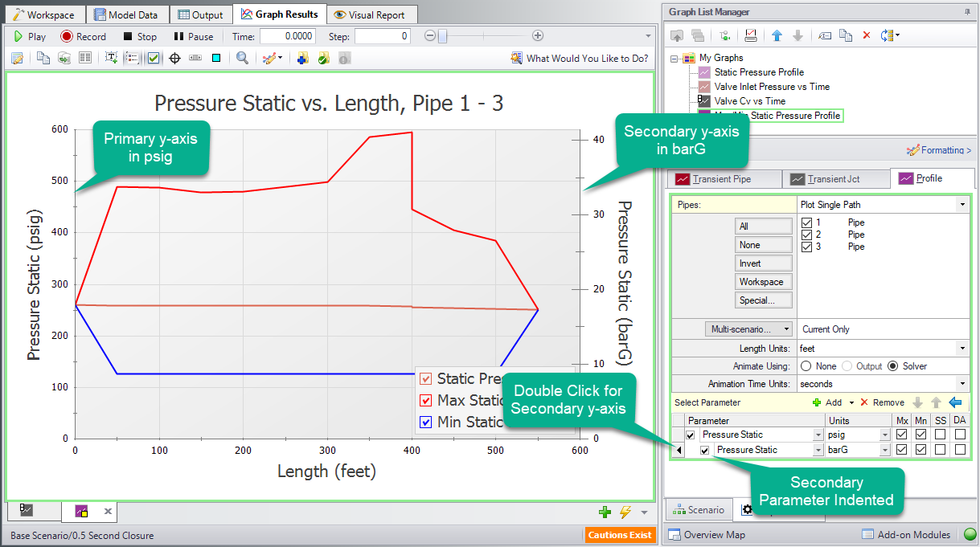980x547 pixels.
Task: Move the selected graph up in Graph List Manager
Action: click(777, 35)
